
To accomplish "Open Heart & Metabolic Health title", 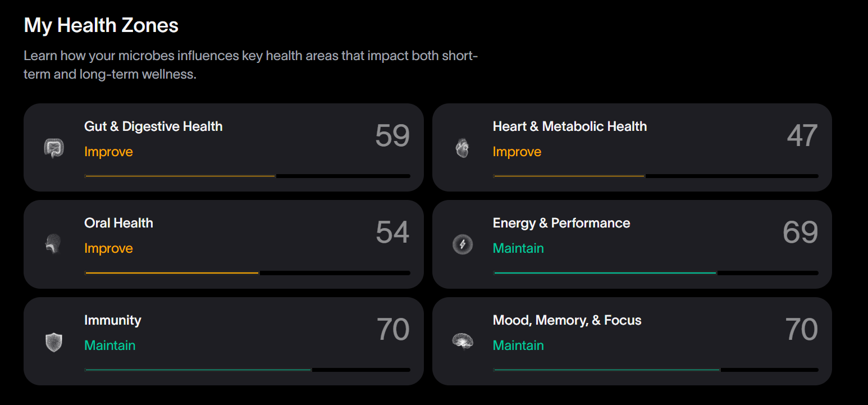I will (x=570, y=126).
